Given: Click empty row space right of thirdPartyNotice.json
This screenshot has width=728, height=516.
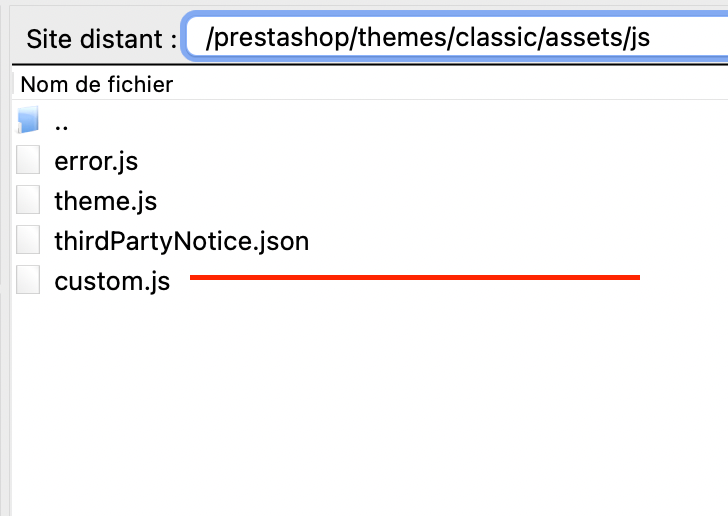Looking at the screenshot, I should coord(520,241).
